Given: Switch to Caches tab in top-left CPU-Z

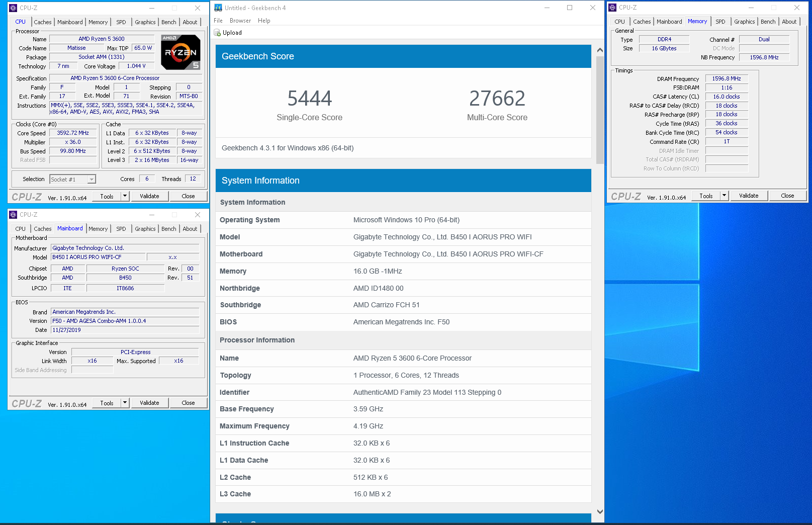Looking at the screenshot, I should (43, 22).
